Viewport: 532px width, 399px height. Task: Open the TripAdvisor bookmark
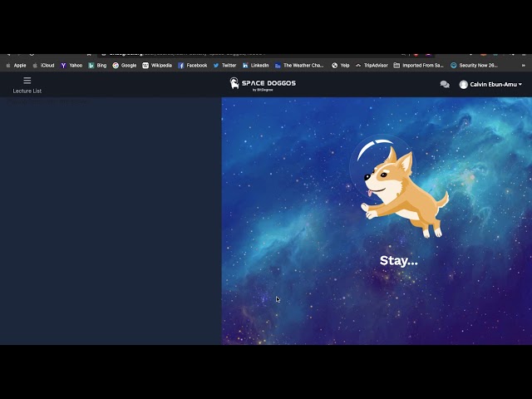pos(372,66)
